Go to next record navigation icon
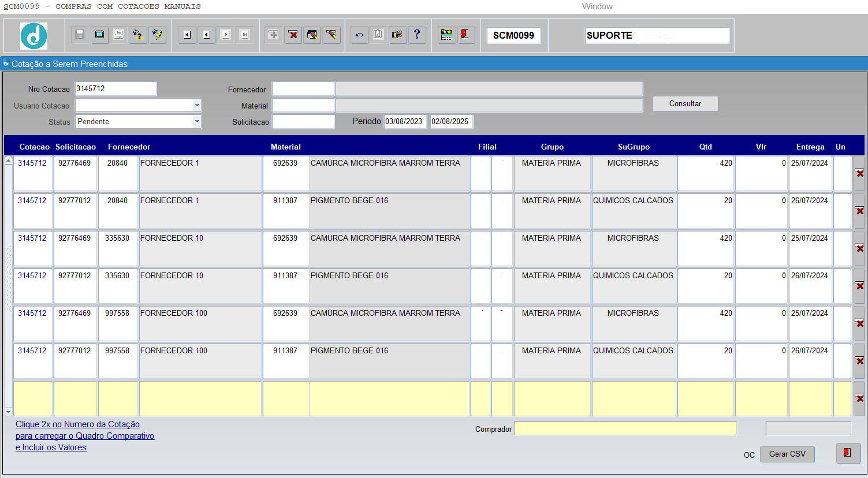The image size is (868, 478). pos(226,35)
